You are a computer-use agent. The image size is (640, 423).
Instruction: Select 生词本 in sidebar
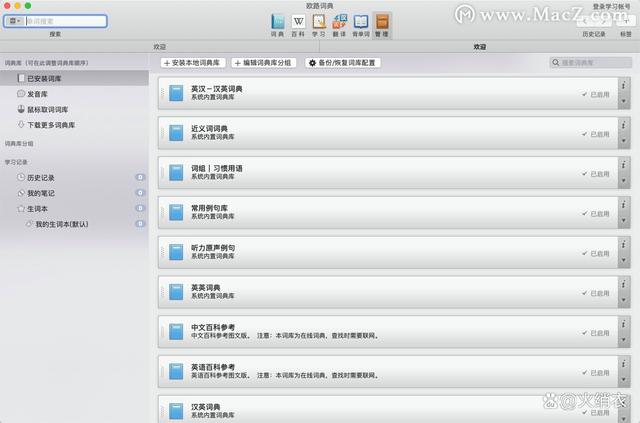74,209
